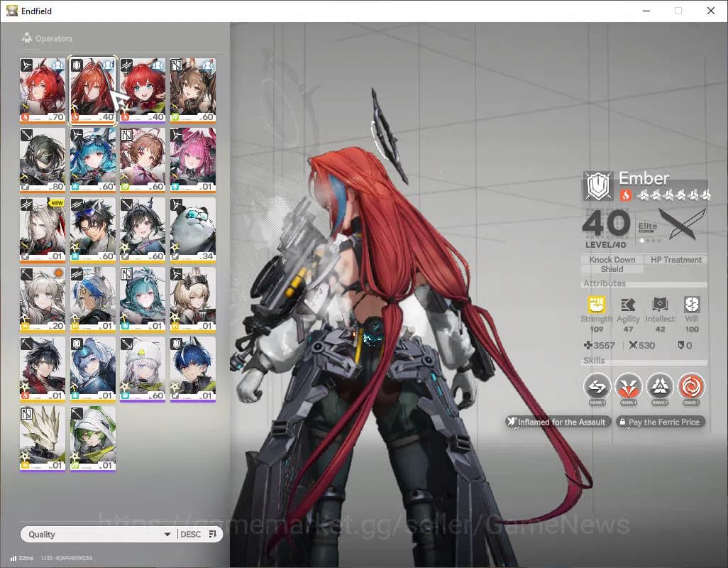The image size is (728, 568).
Task: Click the Agility attribute icon
Action: point(628,305)
